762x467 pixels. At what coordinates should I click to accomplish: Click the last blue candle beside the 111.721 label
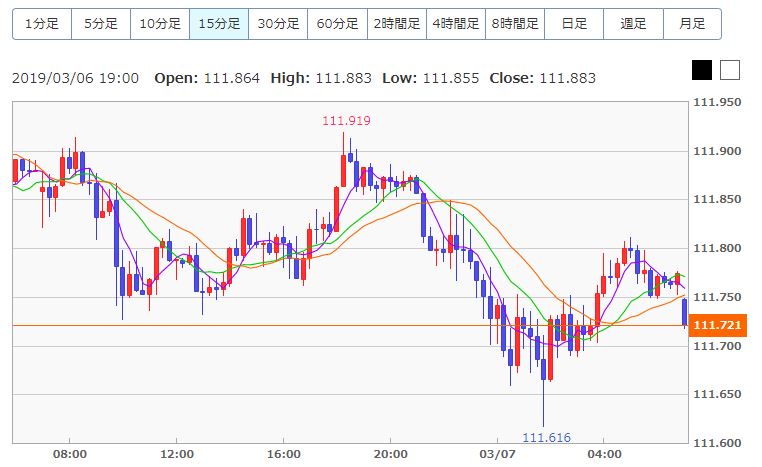tap(685, 313)
